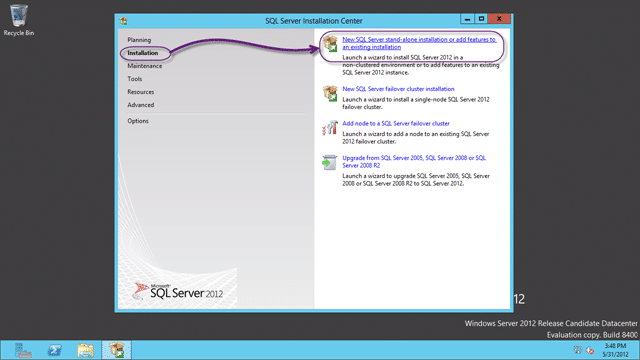Open New SQL Server failover cluster installation

pyautogui.click(x=398, y=89)
